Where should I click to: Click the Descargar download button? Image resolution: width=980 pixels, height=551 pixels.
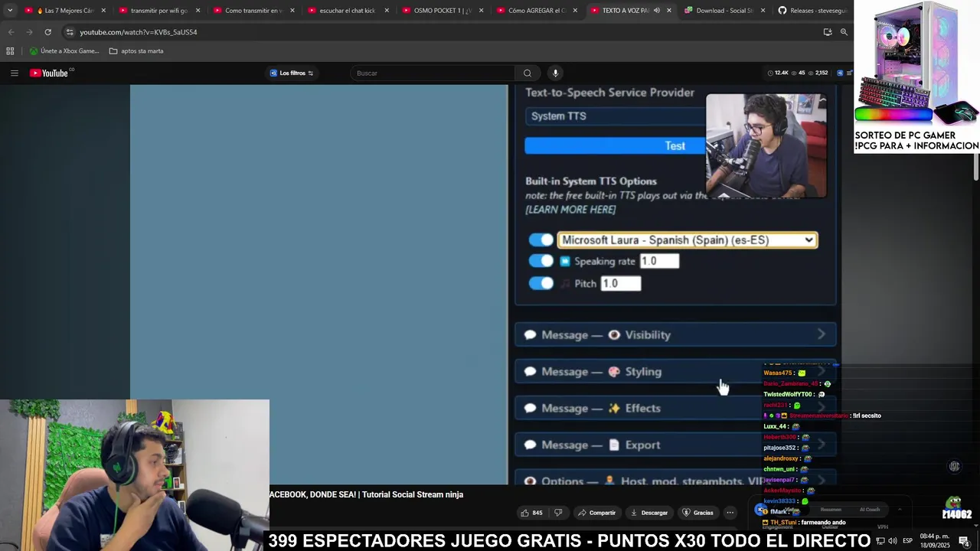coord(648,513)
